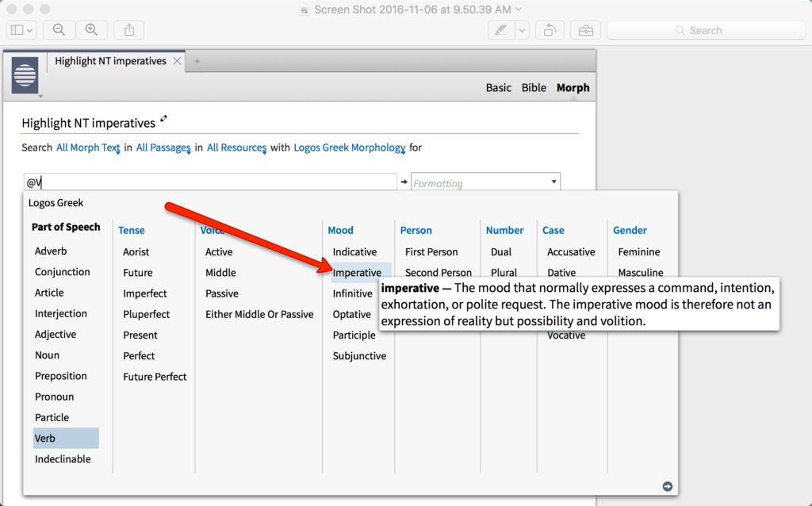812x506 pixels.
Task: Click the zoom out magnifier button
Action: (59, 30)
